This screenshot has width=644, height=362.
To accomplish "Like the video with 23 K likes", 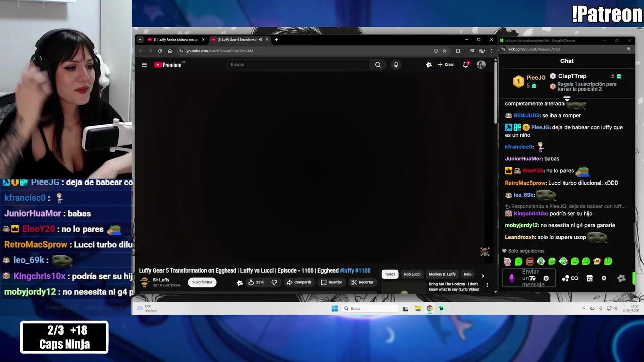I will (256, 282).
